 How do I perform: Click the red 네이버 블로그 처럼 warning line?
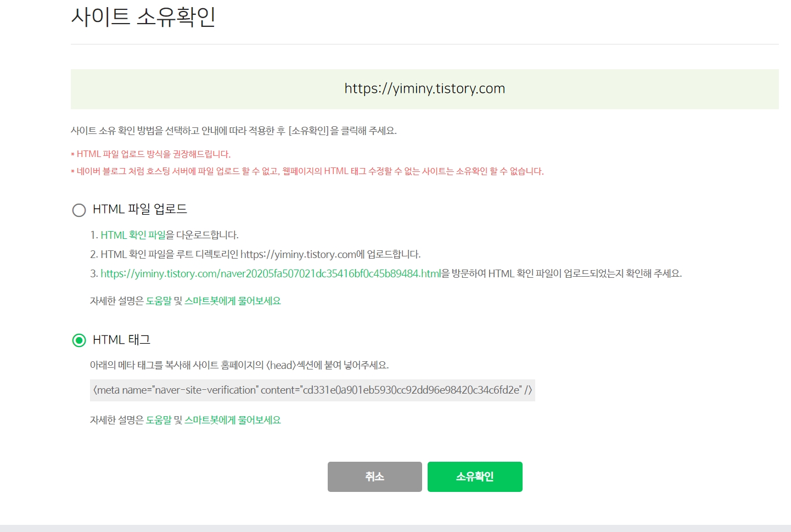pos(307,171)
